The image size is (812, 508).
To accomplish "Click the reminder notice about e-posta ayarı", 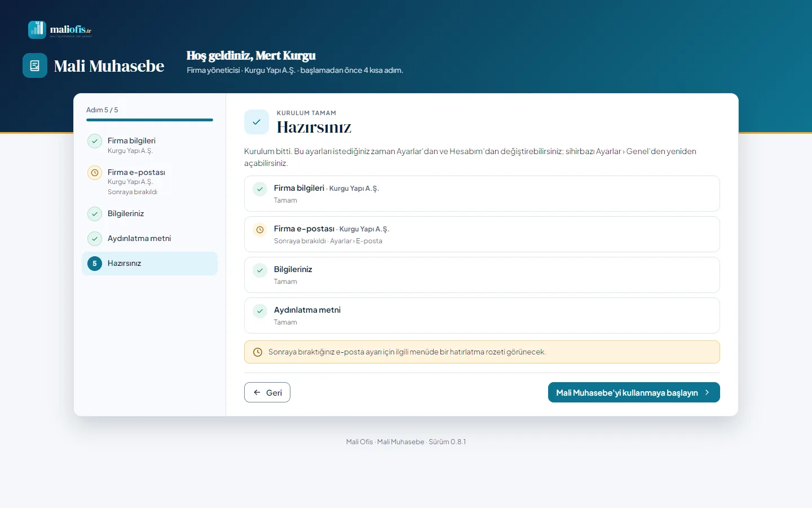I will point(482,352).
